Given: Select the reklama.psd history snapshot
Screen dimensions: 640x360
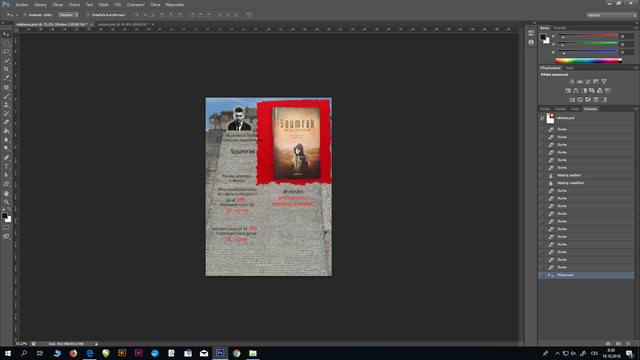Looking at the screenshot, I should tap(586, 118).
